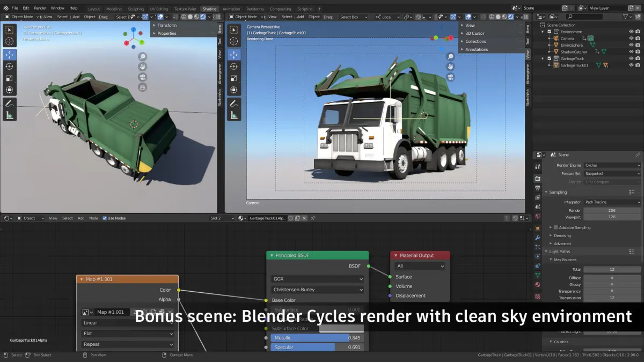Choose the Measure tool in left viewport
Viewport: 644px width, 362px height.
pyautogui.click(x=10, y=115)
